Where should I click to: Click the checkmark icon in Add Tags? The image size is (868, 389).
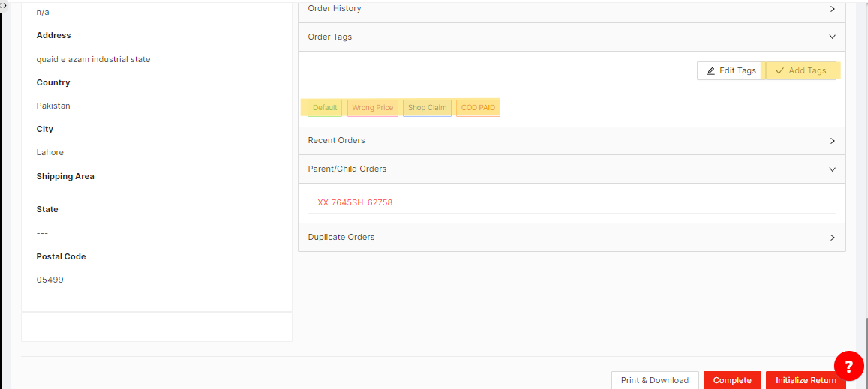[x=780, y=71]
